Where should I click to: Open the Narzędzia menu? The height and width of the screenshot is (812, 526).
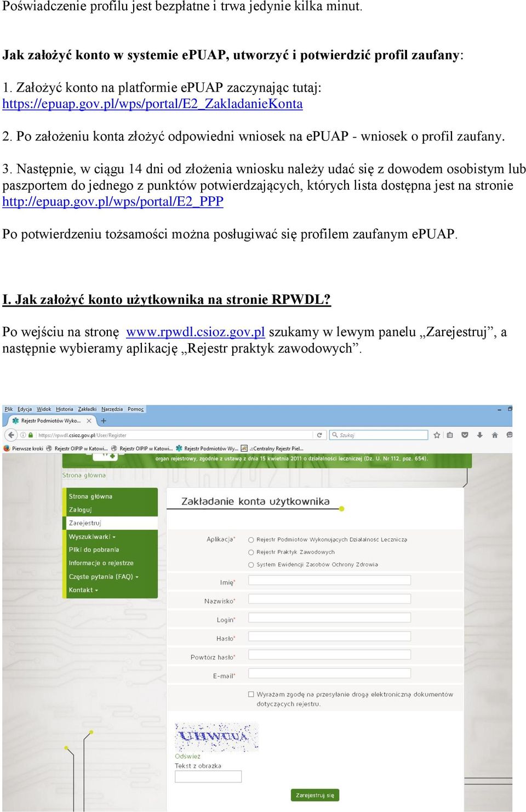pos(112,409)
